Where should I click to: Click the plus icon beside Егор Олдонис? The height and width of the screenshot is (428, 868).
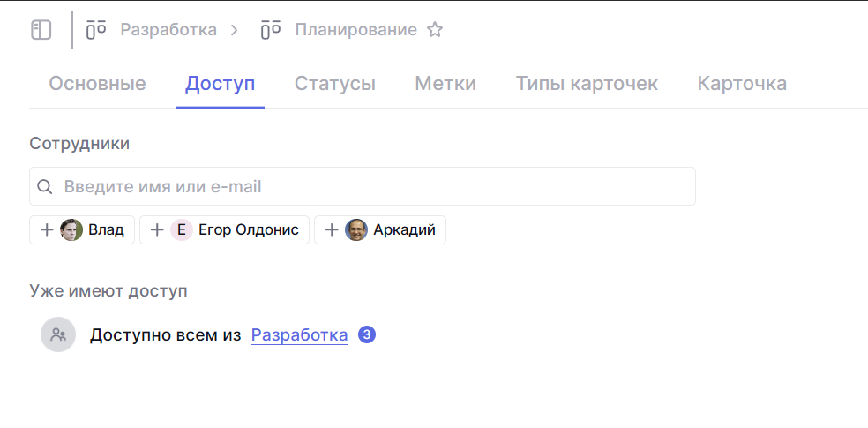tap(157, 230)
